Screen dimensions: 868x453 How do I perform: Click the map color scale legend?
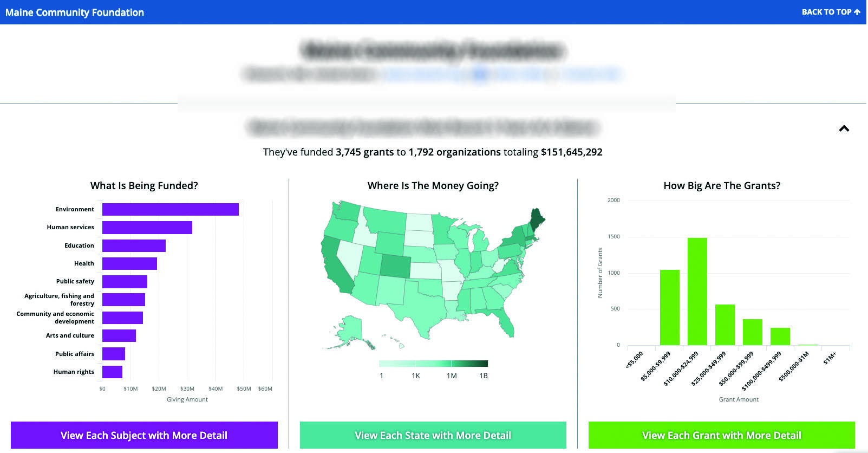pyautogui.click(x=433, y=364)
